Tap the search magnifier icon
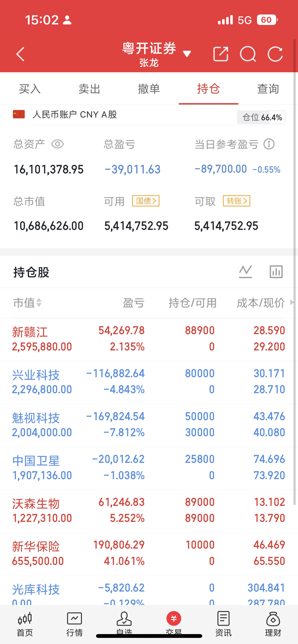This screenshot has height=644, width=298. [x=248, y=54]
